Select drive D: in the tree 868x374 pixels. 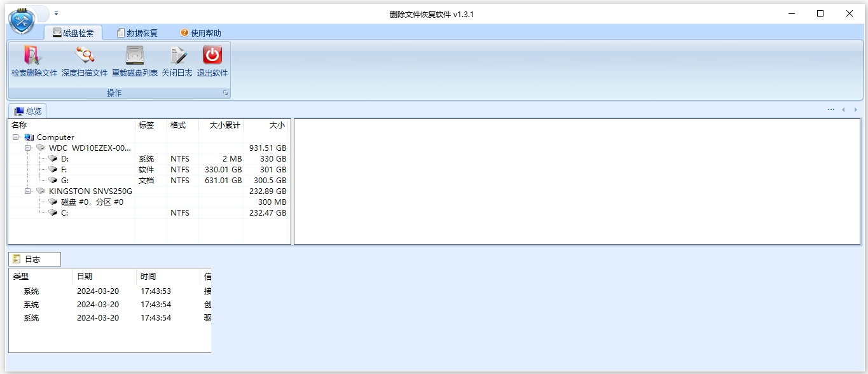pyautogui.click(x=65, y=159)
